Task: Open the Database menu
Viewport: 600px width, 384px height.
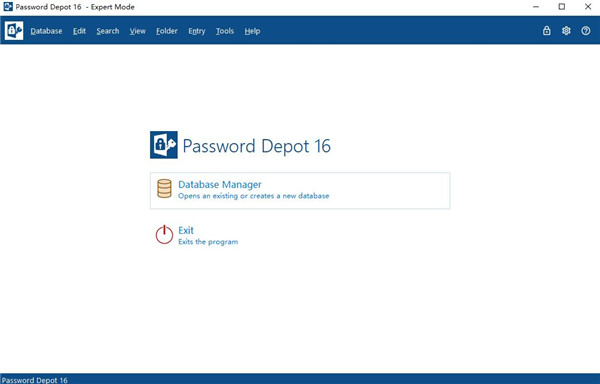Action: pos(46,31)
